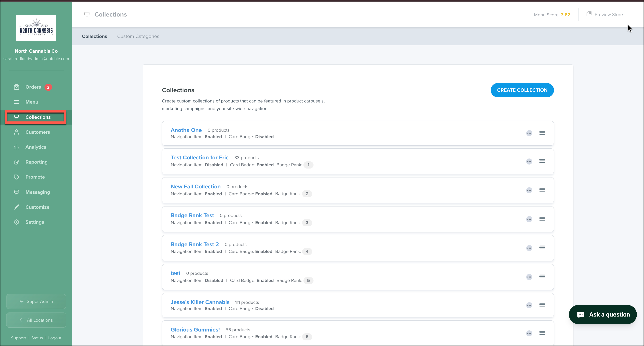
Task: Click the Super Admin button
Action: coord(36,302)
